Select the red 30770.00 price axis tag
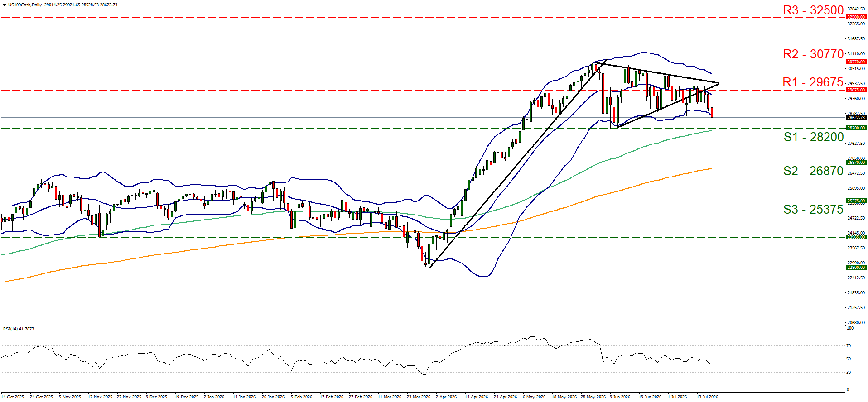 pyautogui.click(x=856, y=62)
